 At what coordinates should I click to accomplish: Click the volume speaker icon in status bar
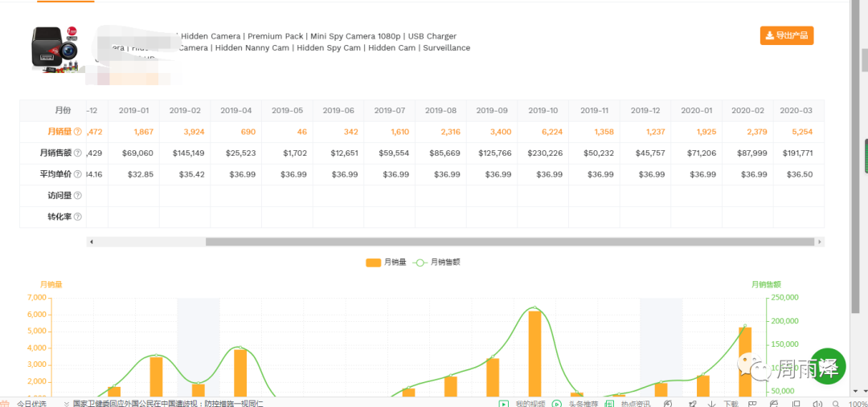(817, 403)
